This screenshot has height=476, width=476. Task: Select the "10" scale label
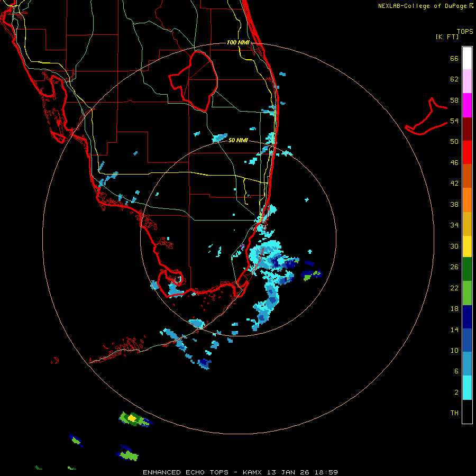pyautogui.click(x=454, y=351)
